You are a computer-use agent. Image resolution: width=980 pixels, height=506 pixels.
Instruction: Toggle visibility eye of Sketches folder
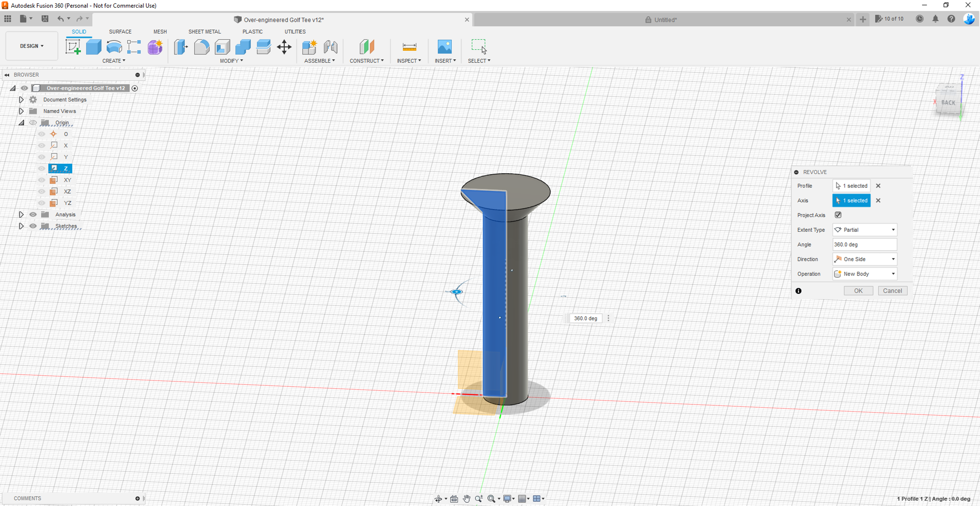(x=33, y=226)
